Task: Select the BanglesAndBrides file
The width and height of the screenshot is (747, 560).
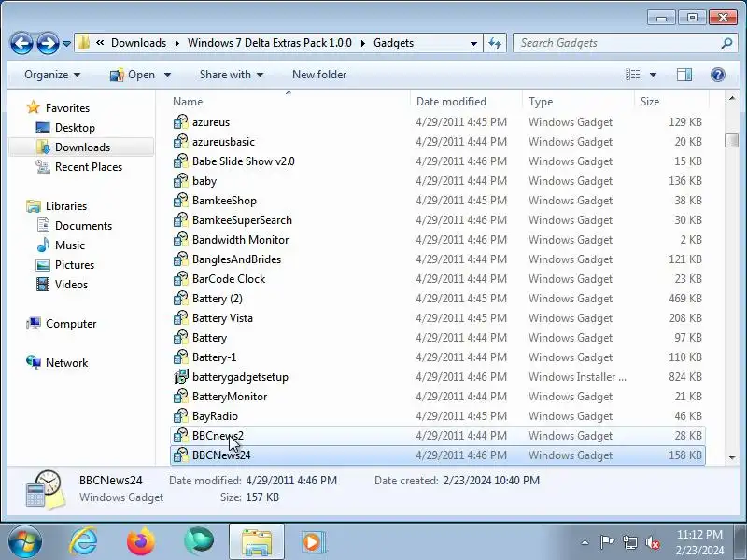Action: tap(236, 259)
